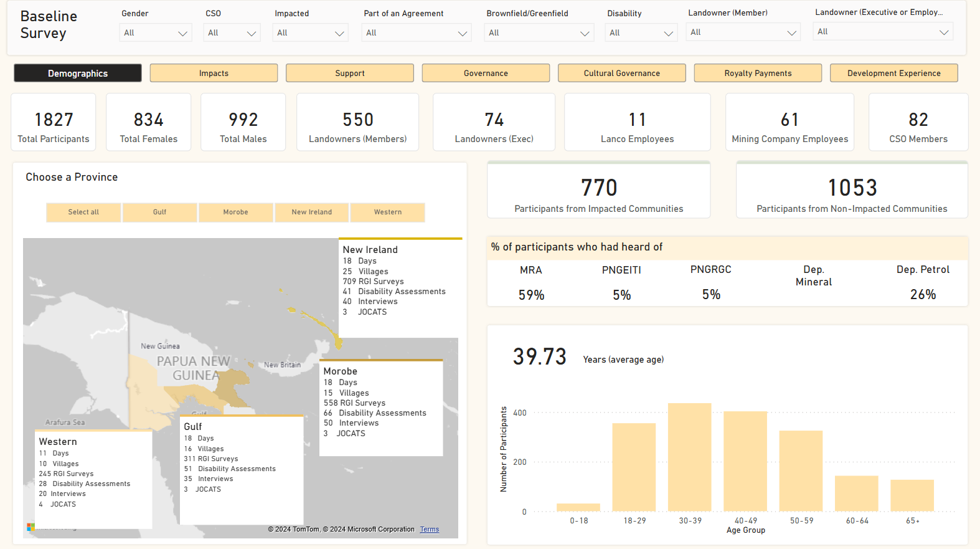Switch to Royalty Payments tab

coord(758,73)
